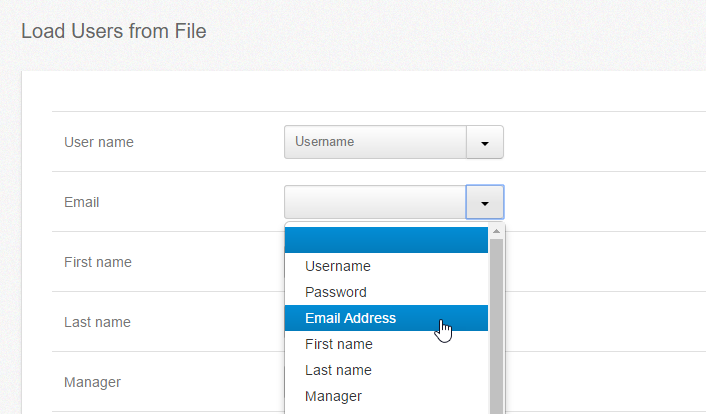Click the User name field label
The width and height of the screenshot is (706, 414).
click(x=99, y=142)
